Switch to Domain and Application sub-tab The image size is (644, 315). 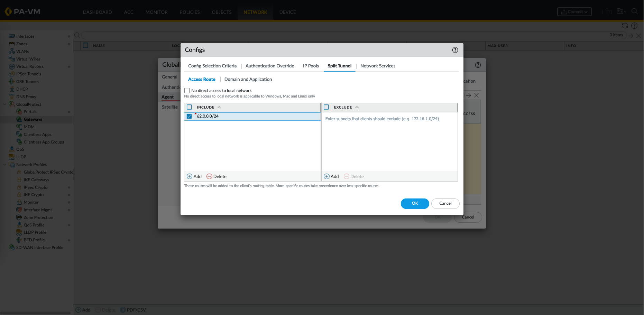[x=248, y=80]
